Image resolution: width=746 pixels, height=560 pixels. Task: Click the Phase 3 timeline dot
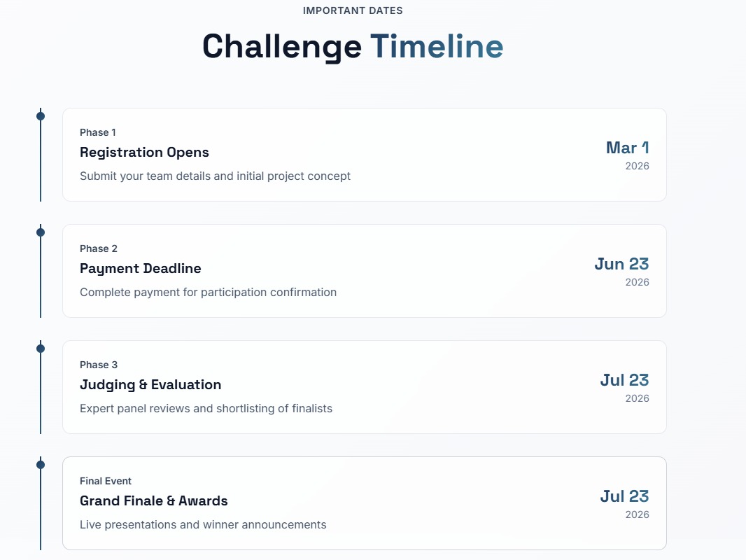[41, 349]
